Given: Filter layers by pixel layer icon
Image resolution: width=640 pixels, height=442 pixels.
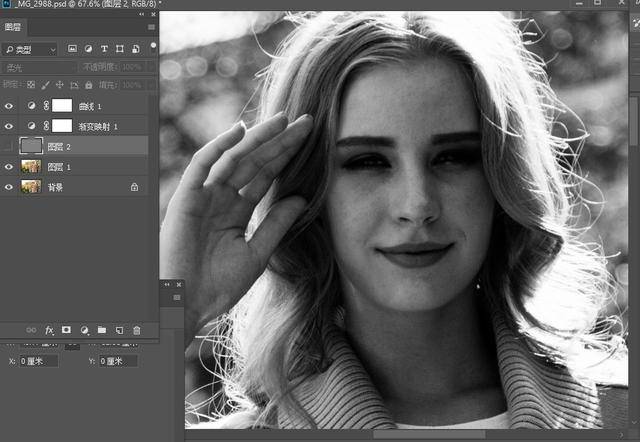Looking at the screenshot, I should pyautogui.click(x=72, y=49).
